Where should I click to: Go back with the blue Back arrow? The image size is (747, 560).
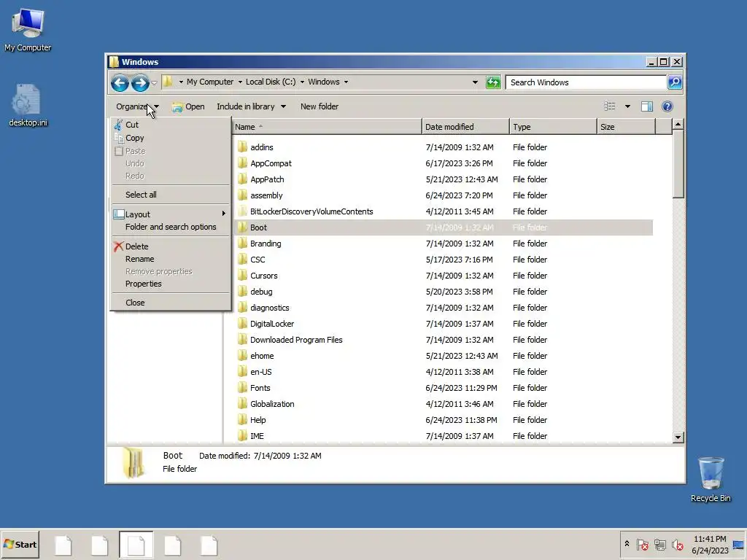click(120, 83)
